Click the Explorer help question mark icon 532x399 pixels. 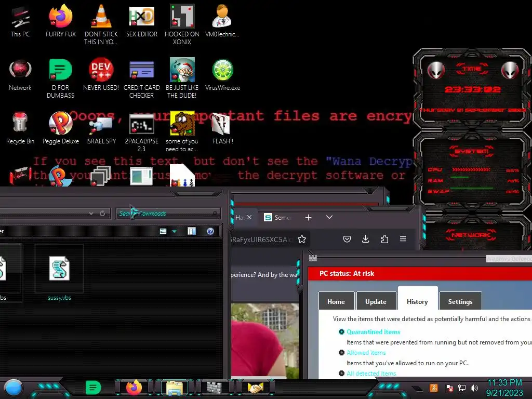210,231
